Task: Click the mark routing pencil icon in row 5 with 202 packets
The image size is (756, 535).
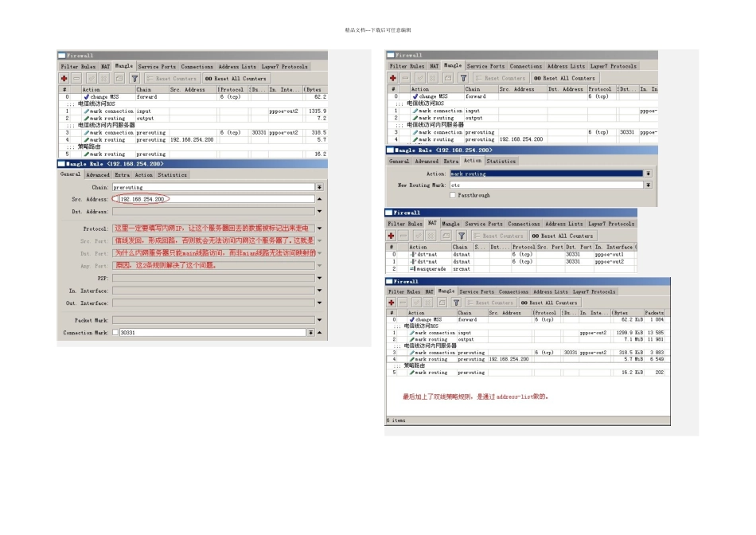Action: pos(412,373)
